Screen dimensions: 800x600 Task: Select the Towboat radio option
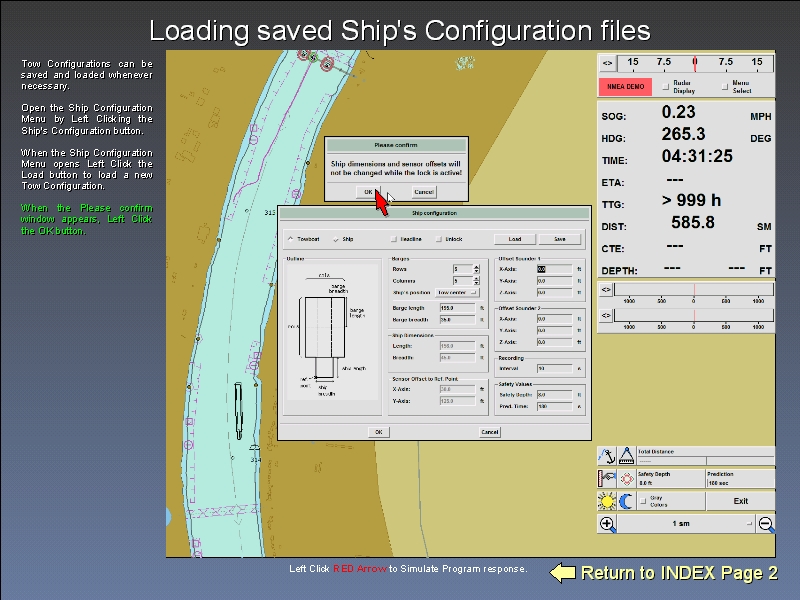[291, 239]
